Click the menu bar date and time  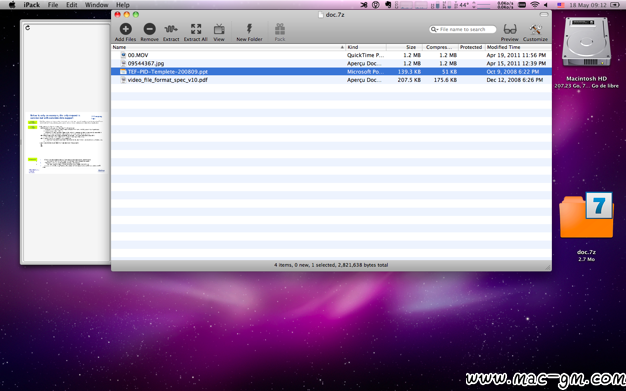(x=588, y=5)
